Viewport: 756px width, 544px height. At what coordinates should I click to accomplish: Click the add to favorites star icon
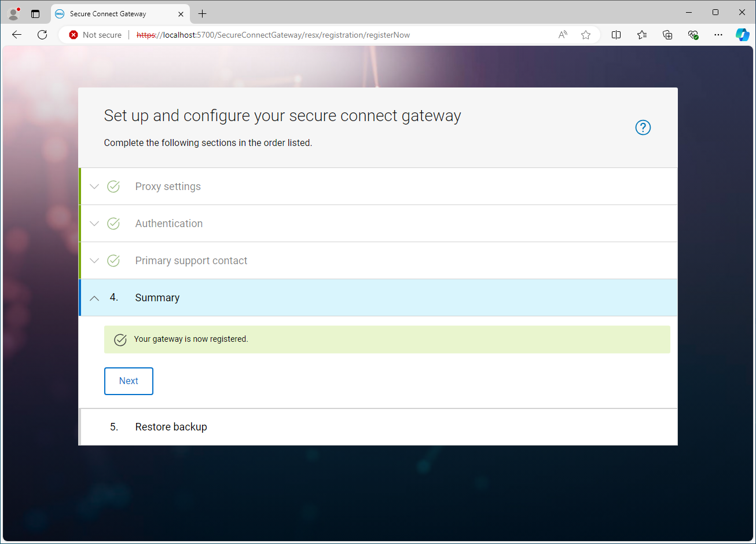tap(585, 35)
